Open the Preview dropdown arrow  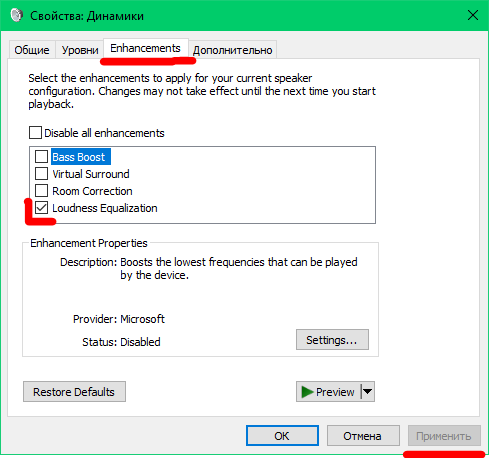point(368,392)
